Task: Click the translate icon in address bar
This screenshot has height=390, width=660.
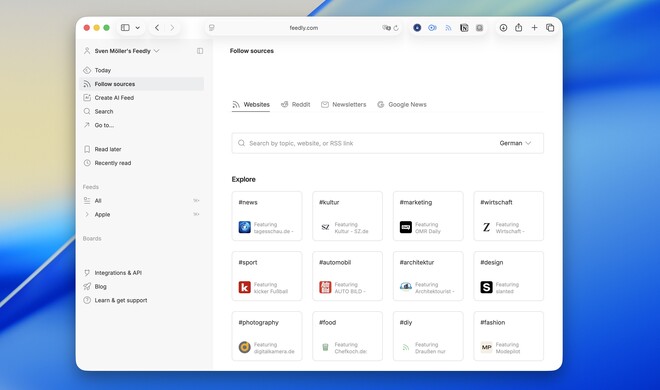Action: 386,28
